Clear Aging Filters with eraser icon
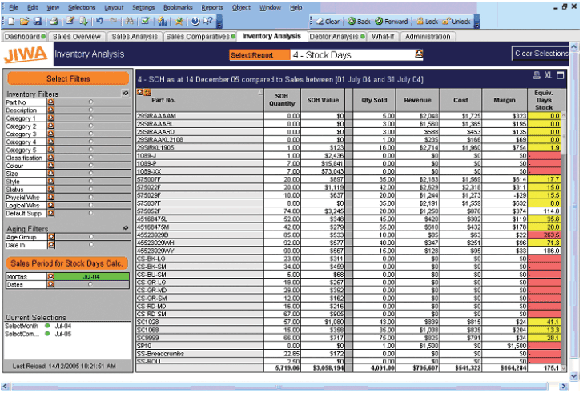The height and width of the screenshot is (398, 583). point(125,228)
